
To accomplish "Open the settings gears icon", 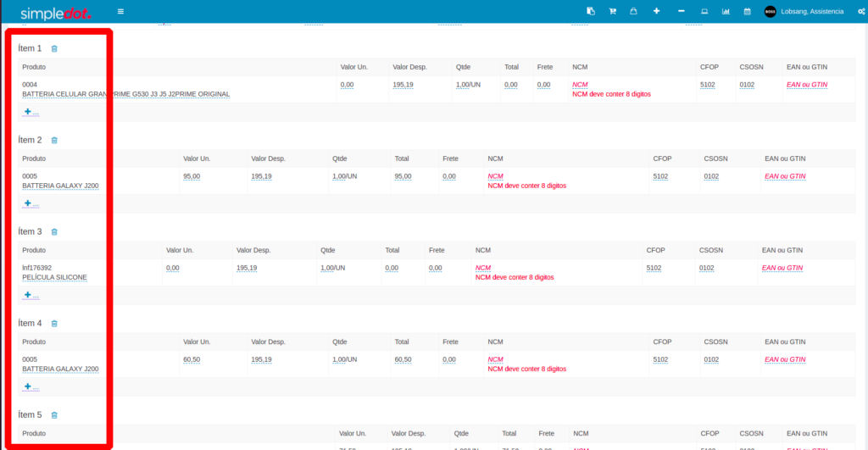I will point(861,11).
